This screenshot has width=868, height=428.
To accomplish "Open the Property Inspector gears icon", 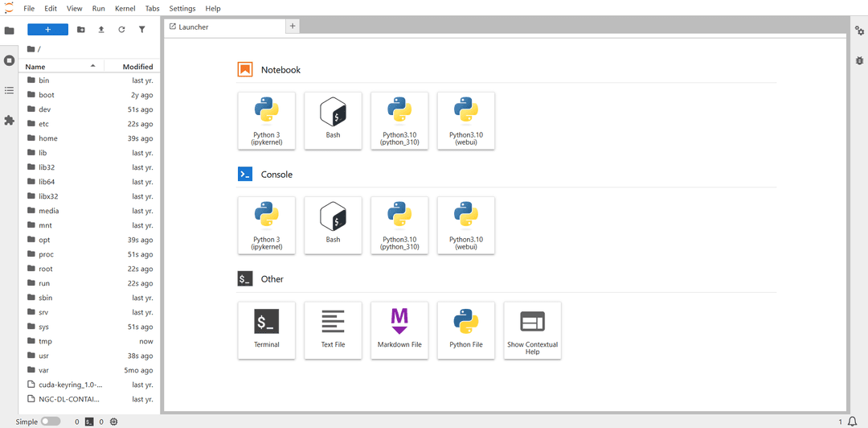I will click(859, 31).
